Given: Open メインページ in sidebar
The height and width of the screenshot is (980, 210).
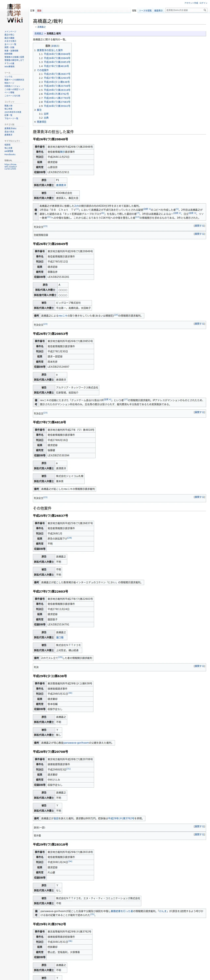Looking at the screenshot, I should pos(10,32).
